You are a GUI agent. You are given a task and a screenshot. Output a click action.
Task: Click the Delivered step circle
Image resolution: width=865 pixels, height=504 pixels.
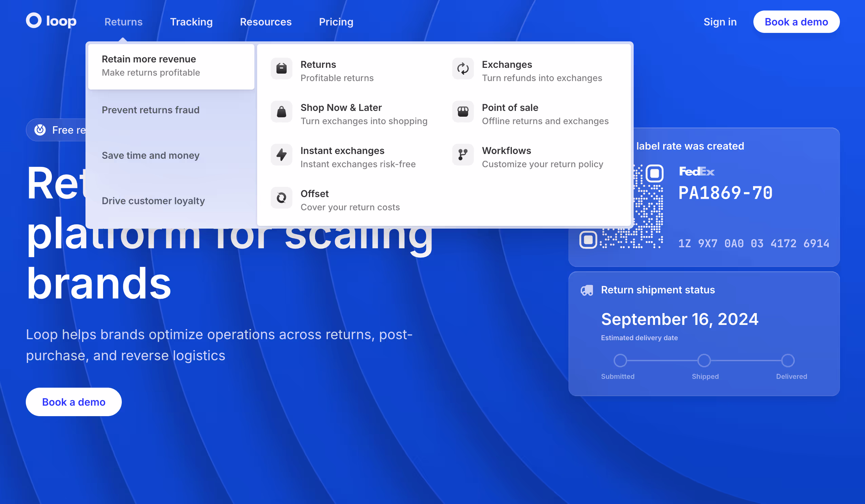[788, 360]
